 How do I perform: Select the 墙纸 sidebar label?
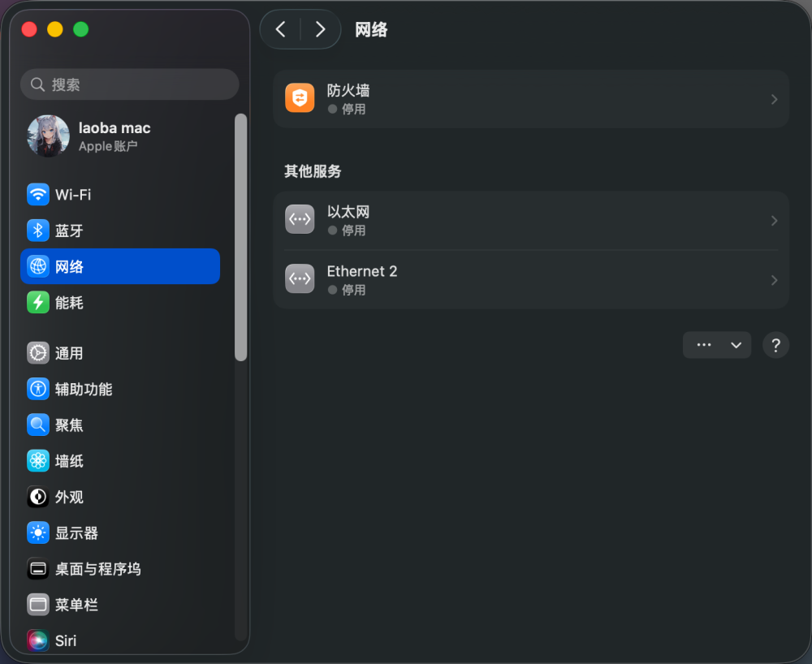69,461
